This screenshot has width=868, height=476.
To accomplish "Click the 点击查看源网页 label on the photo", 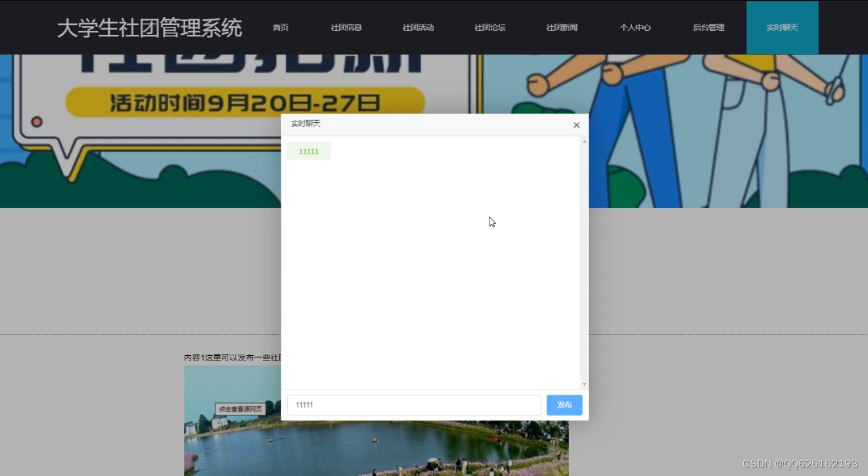I will (x=240, y=409).
